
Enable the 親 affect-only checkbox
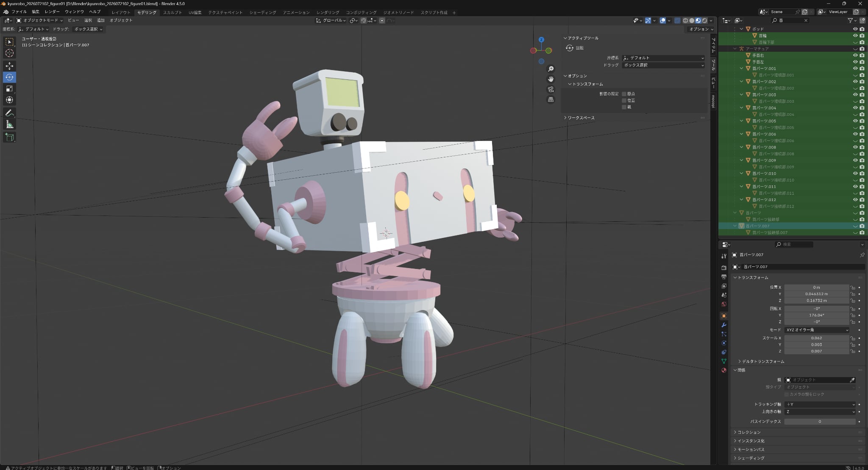624,107
